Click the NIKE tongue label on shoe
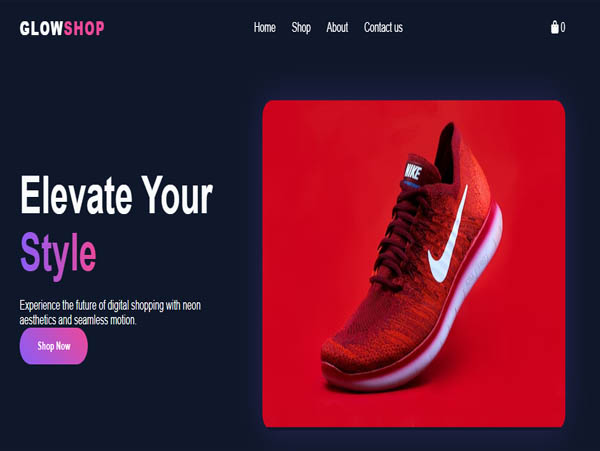600x451 pixels. click(x=413, y=171)
